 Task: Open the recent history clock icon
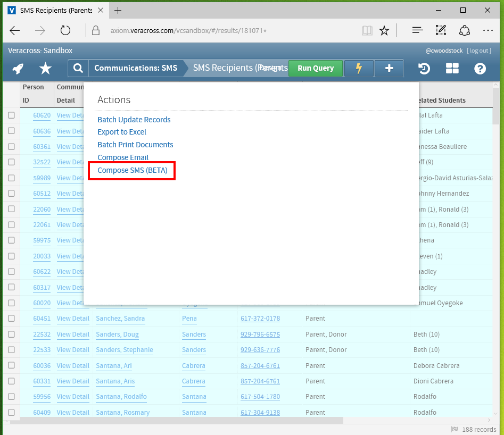424,68
